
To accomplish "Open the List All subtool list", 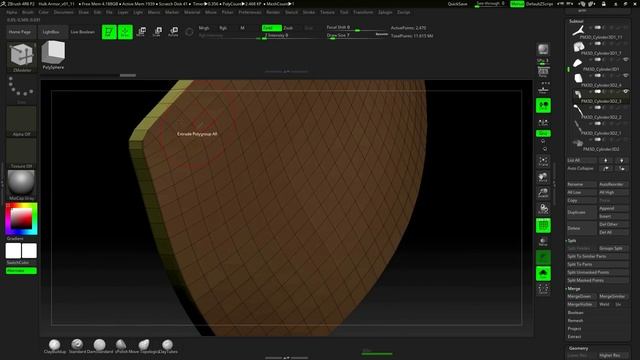I will 581,160.
